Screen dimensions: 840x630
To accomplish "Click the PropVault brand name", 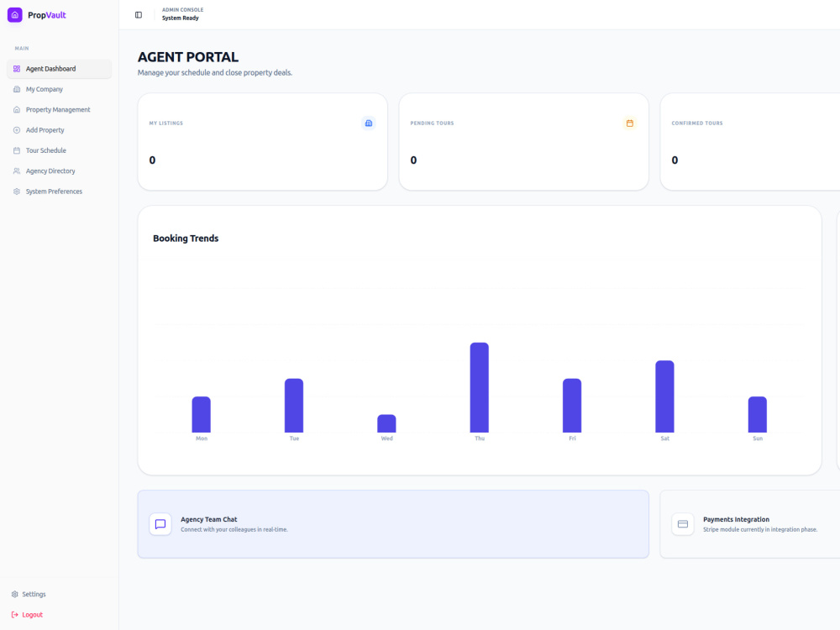I will [46, 15].
